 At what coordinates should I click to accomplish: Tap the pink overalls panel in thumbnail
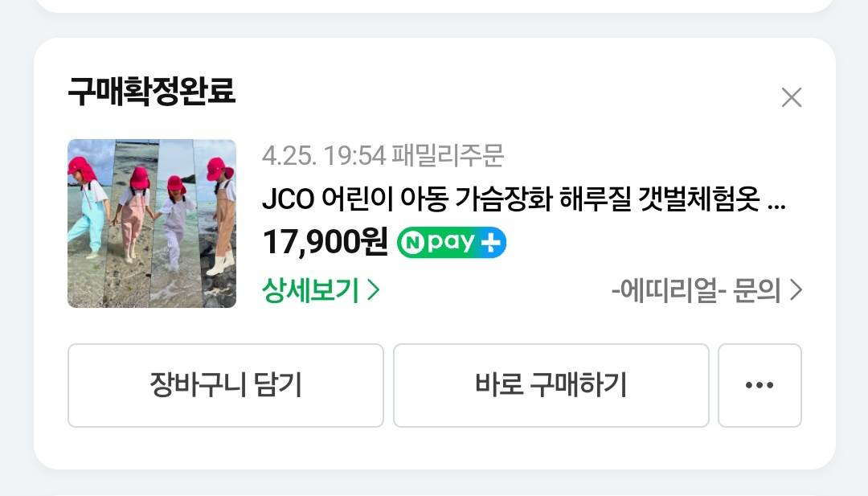pyautogui.click(x=133, y=223)
